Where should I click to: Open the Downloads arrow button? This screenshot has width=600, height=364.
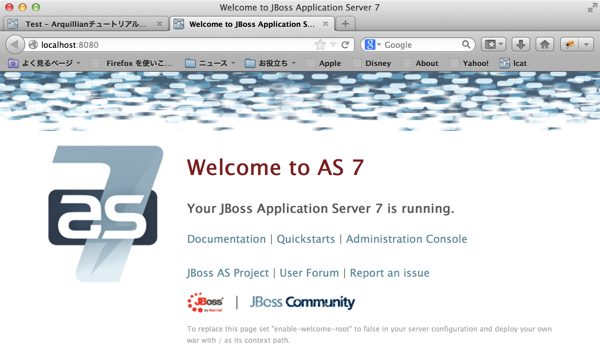521,45
